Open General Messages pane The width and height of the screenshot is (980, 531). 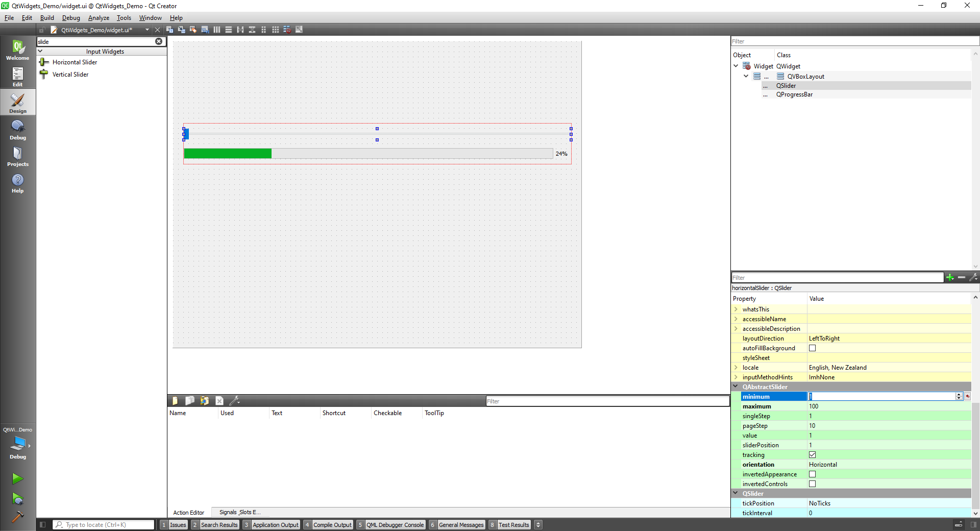pyautogui.click(x=457, y=524)
